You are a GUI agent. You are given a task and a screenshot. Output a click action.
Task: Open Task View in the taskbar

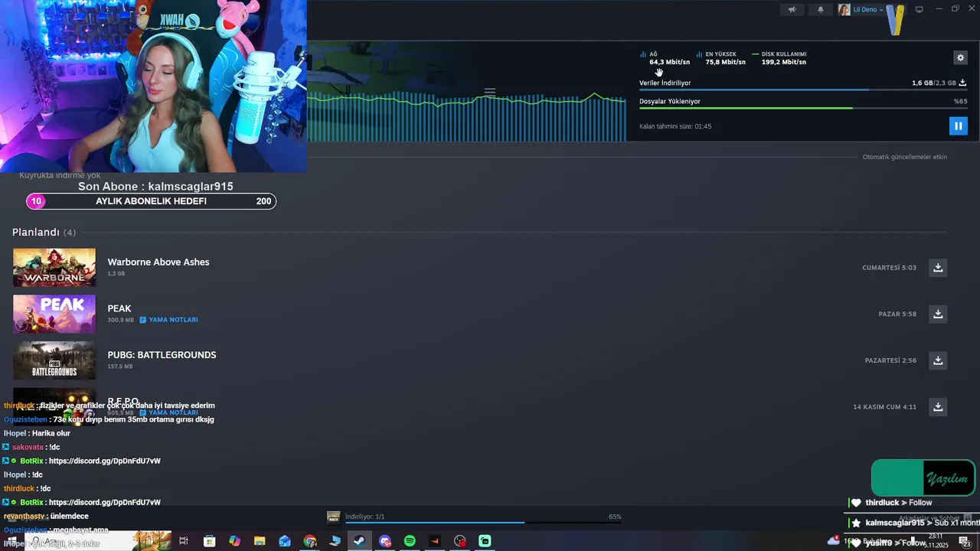click(184, 541)
